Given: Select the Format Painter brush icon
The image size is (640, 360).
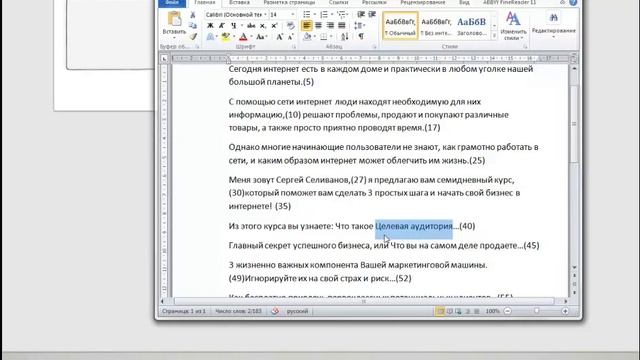Looking at the screenshot, I should pos(193,36).
